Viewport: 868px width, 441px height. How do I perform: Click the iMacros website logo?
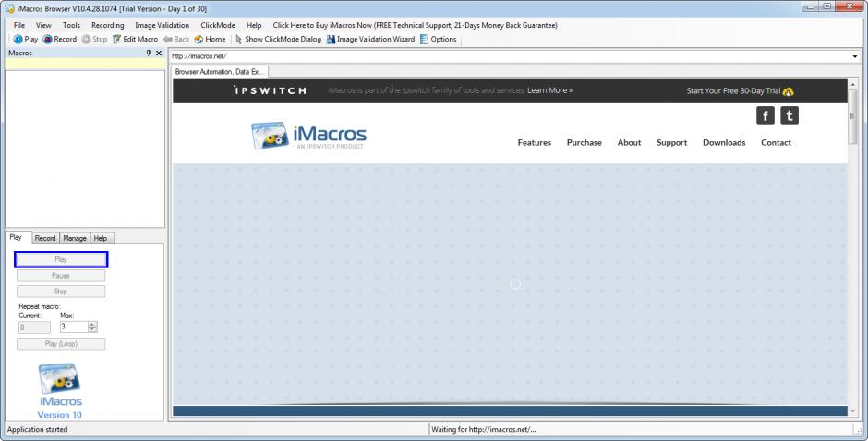308,136
